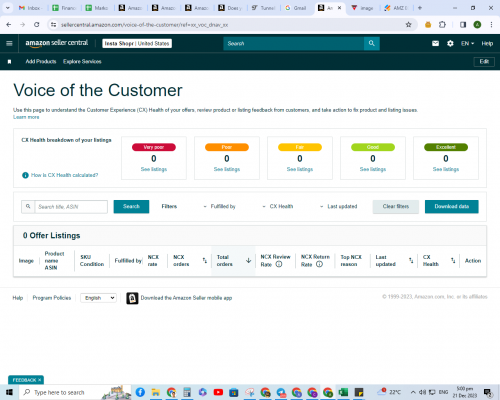Open Explore Services in the nav bar
The image size is (500, 400).
[82, 62]
